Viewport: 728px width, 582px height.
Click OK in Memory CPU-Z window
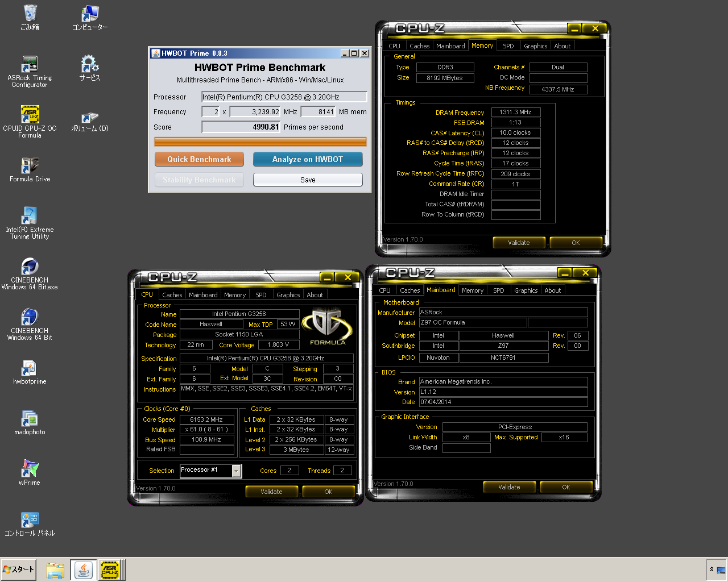tap(576, 243)
